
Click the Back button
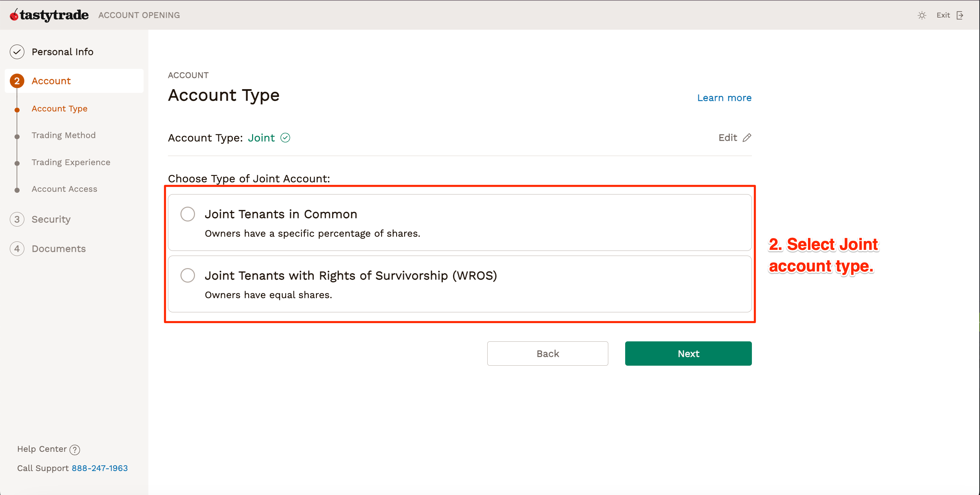pos(547,353)
